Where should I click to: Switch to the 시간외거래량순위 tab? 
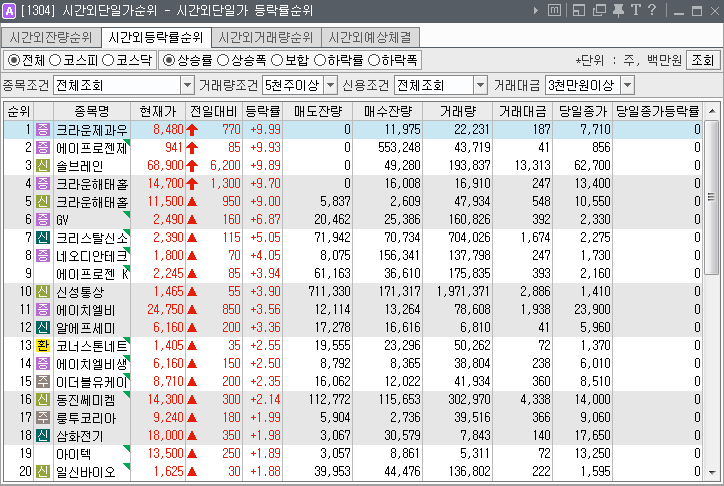pos(266,37)
